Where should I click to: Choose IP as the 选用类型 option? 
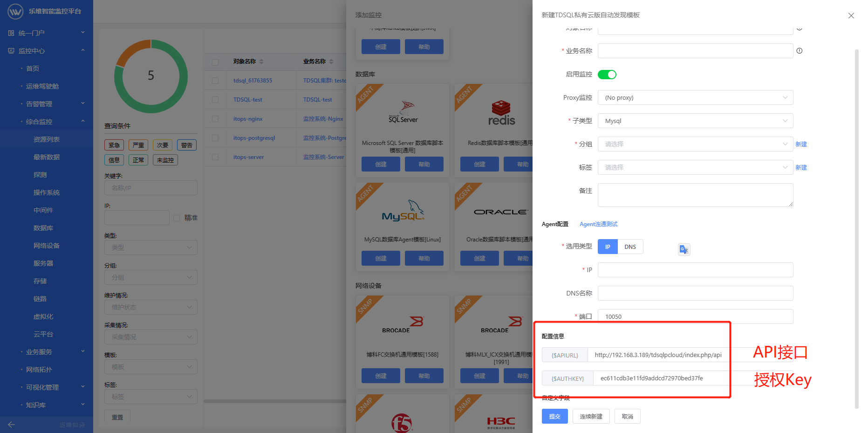pyautogui.click(x=608, y=247)
